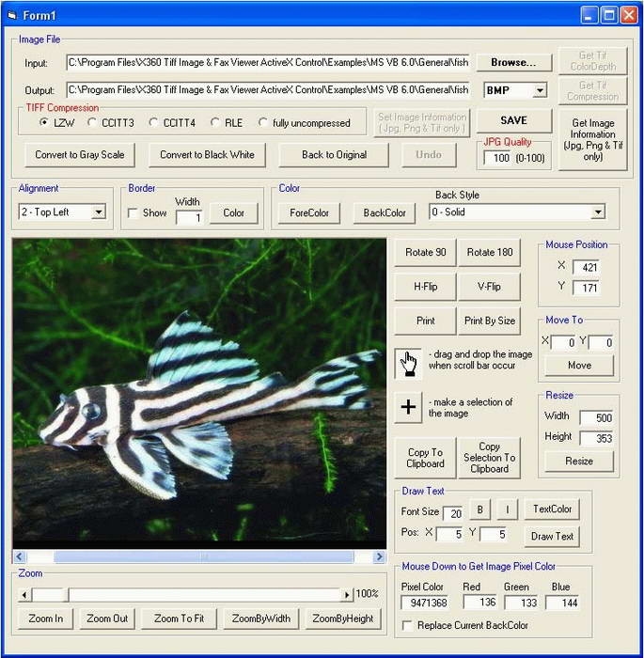Click ZoomByWidth button
This screenshot has width=644, height=658.
261,619
